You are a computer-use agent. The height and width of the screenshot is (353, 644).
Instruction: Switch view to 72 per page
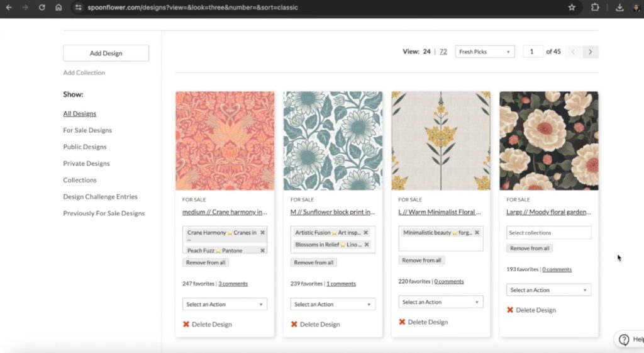click(443, 52)
